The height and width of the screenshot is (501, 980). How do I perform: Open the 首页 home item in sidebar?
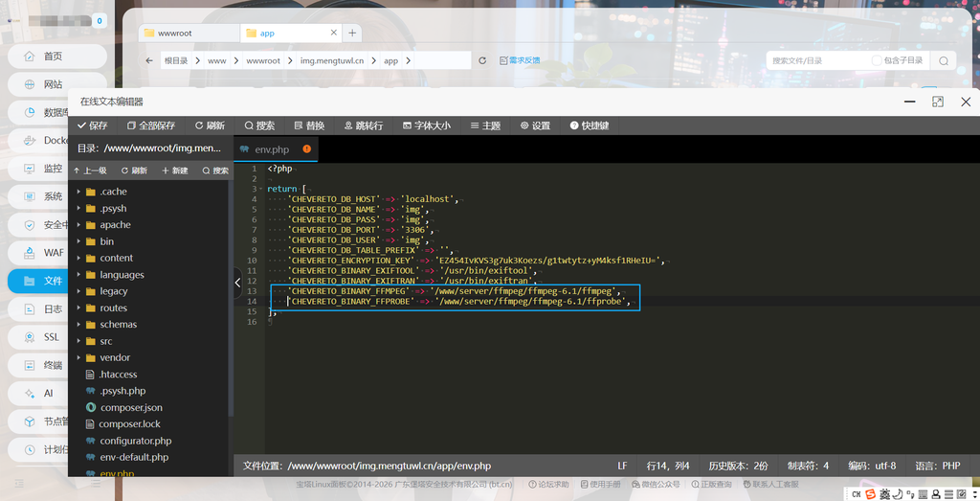[56, 57]
